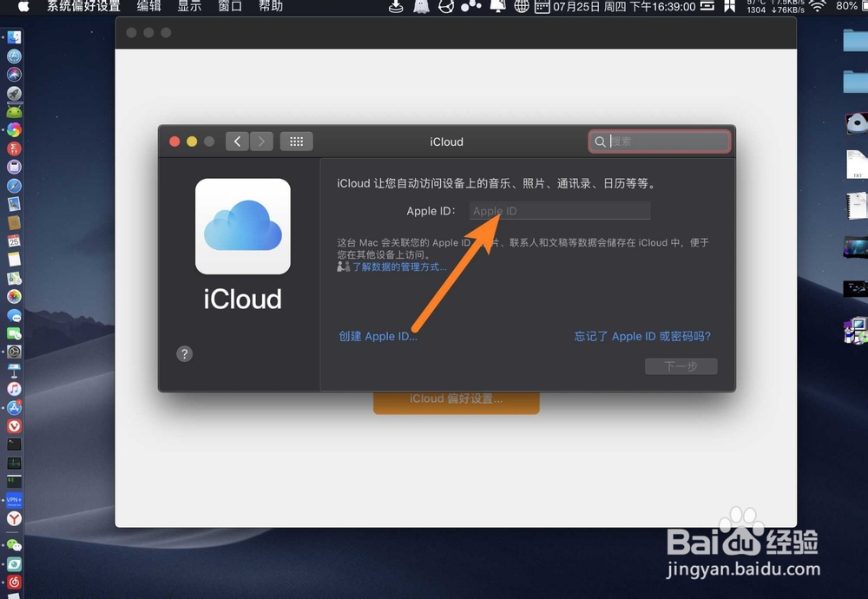Click the 搜索 search field
The height and width of the screenshot is (599, 868).
coord(660,142)
